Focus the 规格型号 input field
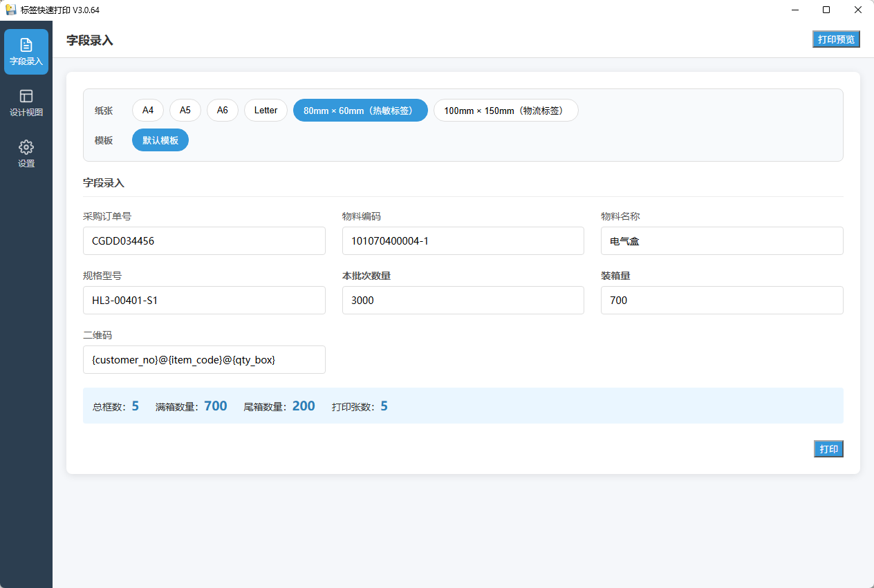Viewport: 874px width, 588px height. 204,301
